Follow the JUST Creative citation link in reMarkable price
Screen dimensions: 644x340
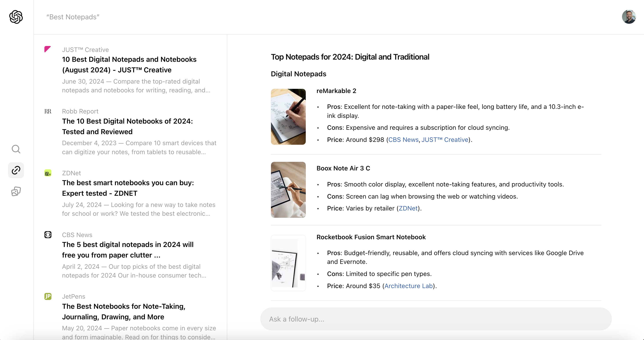click(445, 140)
